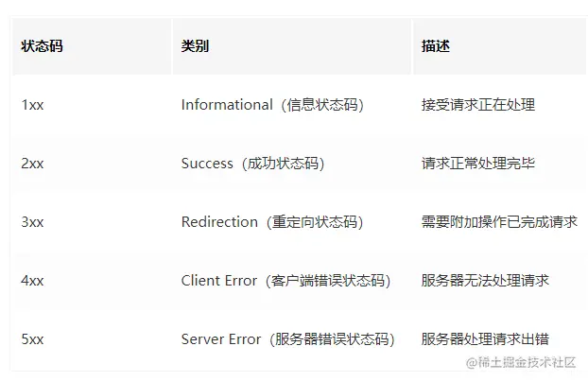Click the 接受请求正在处理 description
The height and width of the screenshot is (381, 588).
click(478, 105)
